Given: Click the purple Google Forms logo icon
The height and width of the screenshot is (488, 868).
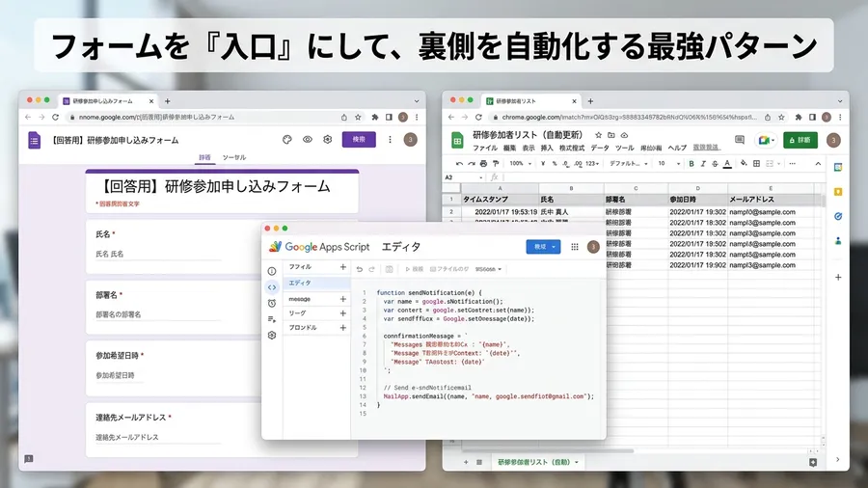Looking at the screenshot, I should tap(35, 140).
